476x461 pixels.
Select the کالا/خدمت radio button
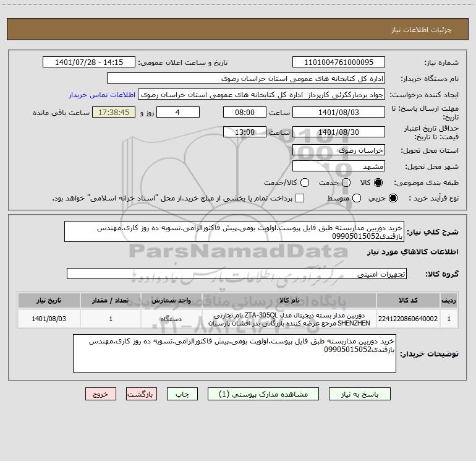(x=305, y=183)
